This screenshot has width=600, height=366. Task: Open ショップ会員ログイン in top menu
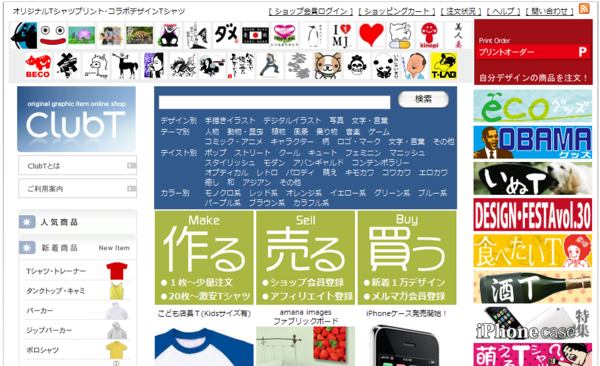pyautogui.click(x=311, y=11)
